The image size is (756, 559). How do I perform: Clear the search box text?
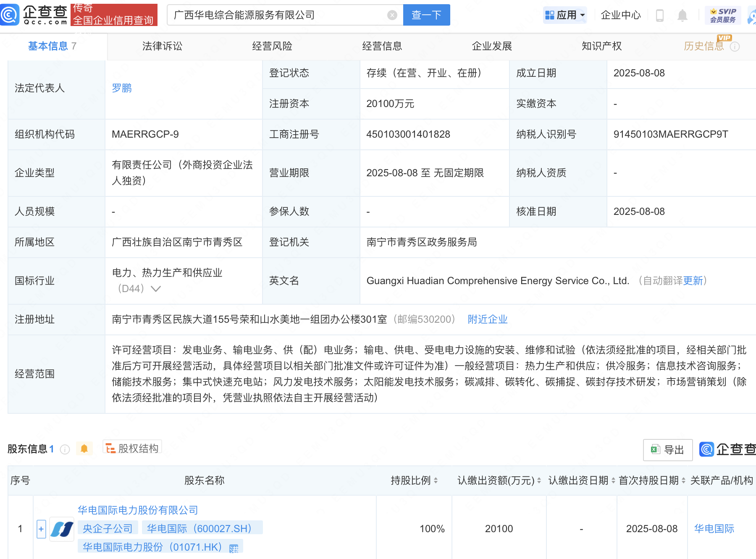[x=392, y=15]
